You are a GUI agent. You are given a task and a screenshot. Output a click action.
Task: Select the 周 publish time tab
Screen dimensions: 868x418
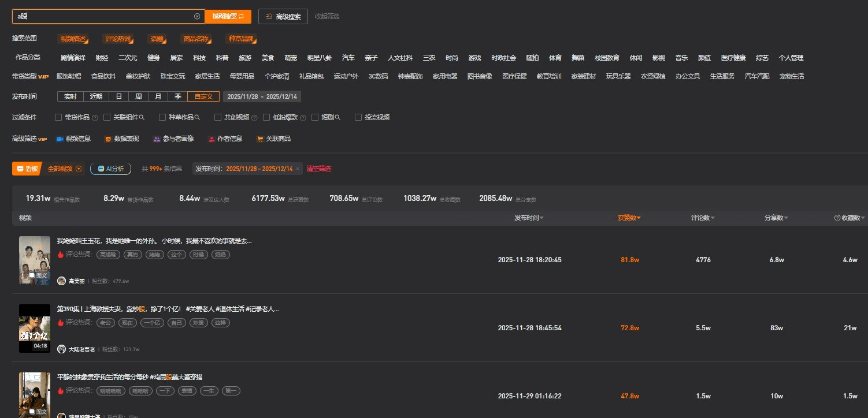(x=138, y=96)
